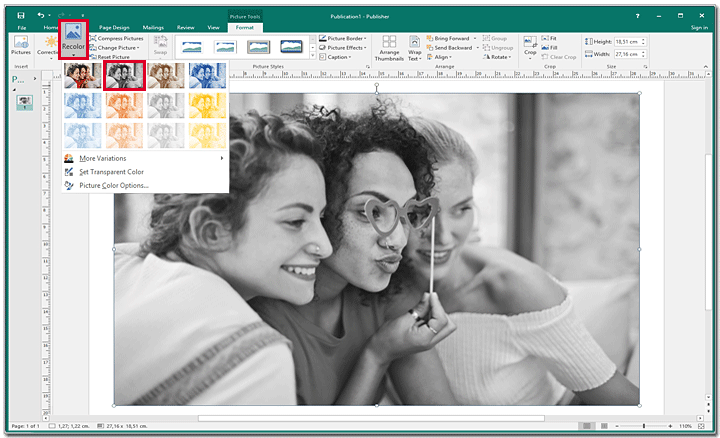Switch to Page Design tab

tap(114, 28)
